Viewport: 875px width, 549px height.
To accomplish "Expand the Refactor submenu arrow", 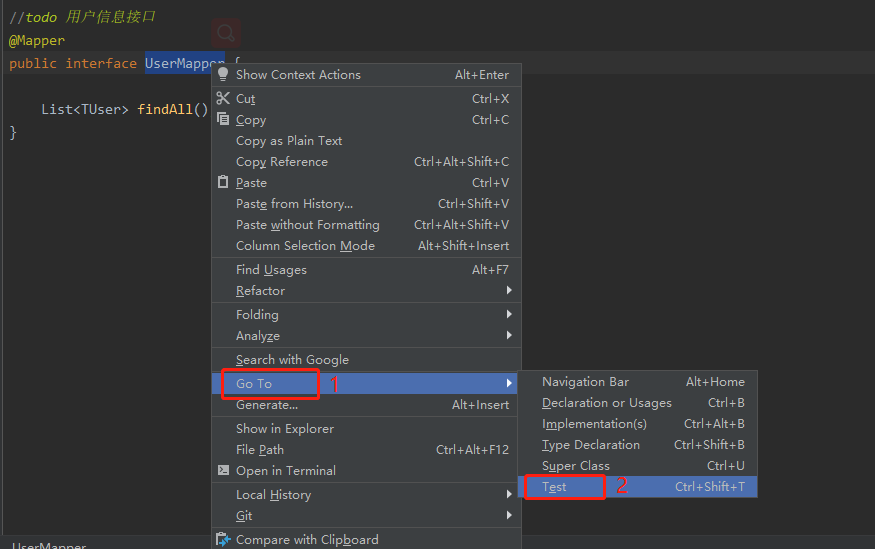I will click(509, 290).
